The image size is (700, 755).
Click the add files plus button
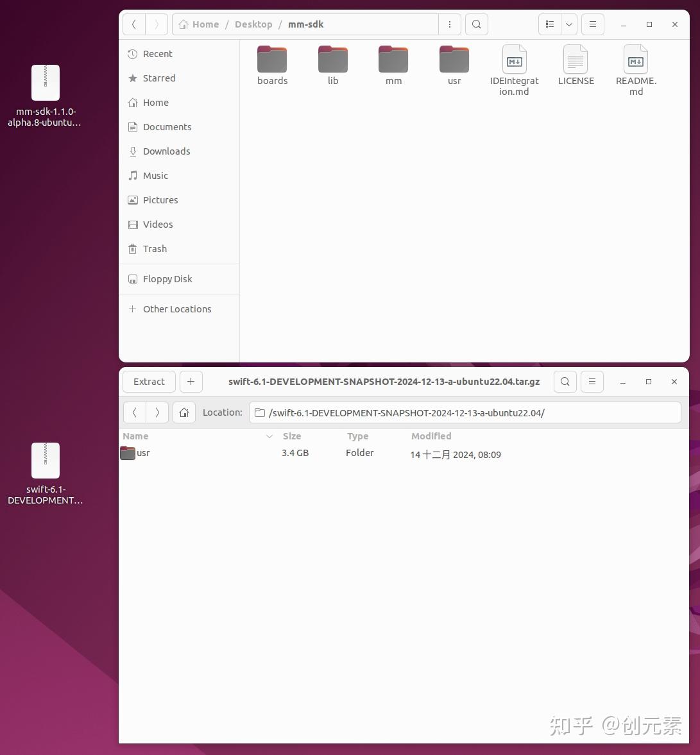point(191,382)
